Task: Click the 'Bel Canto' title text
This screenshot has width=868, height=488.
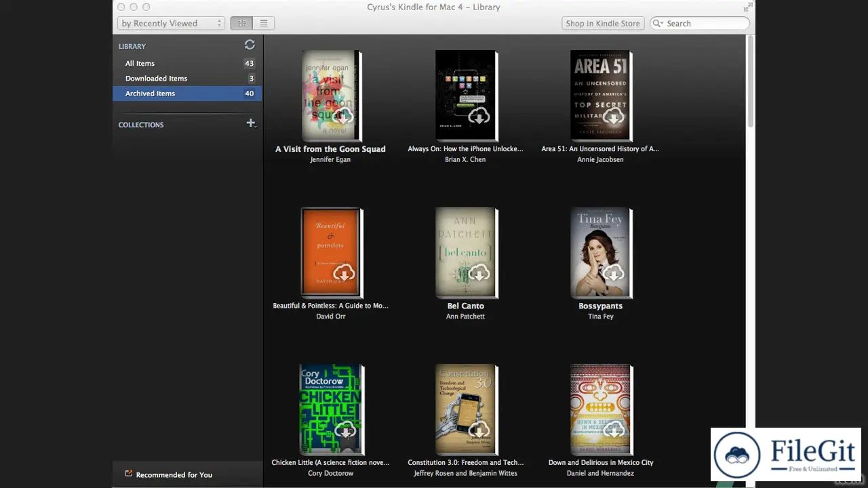Action: pos(465,306)
